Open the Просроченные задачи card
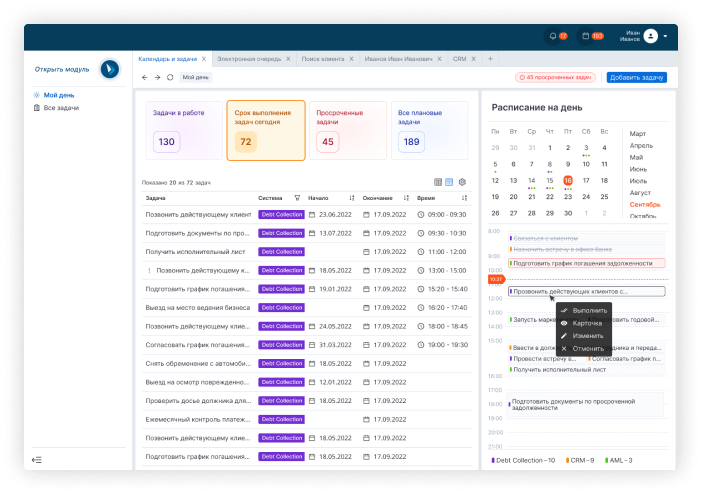 click(348, 130)
